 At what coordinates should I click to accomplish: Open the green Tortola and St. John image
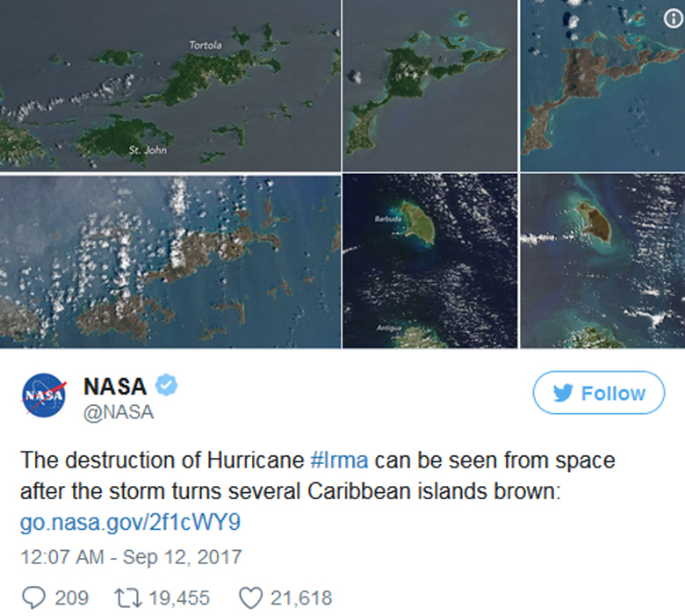pyautogui.click(x=169, y=85)
